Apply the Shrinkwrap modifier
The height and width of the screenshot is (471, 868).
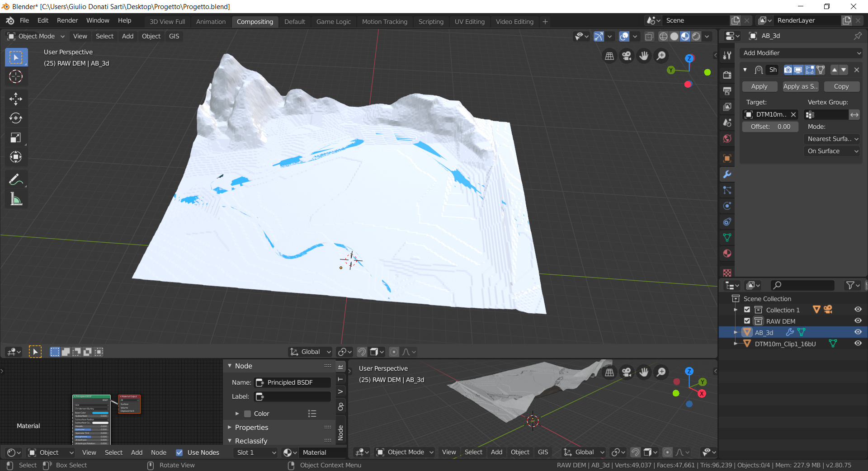pyautogui.click(x=759, y=86)
